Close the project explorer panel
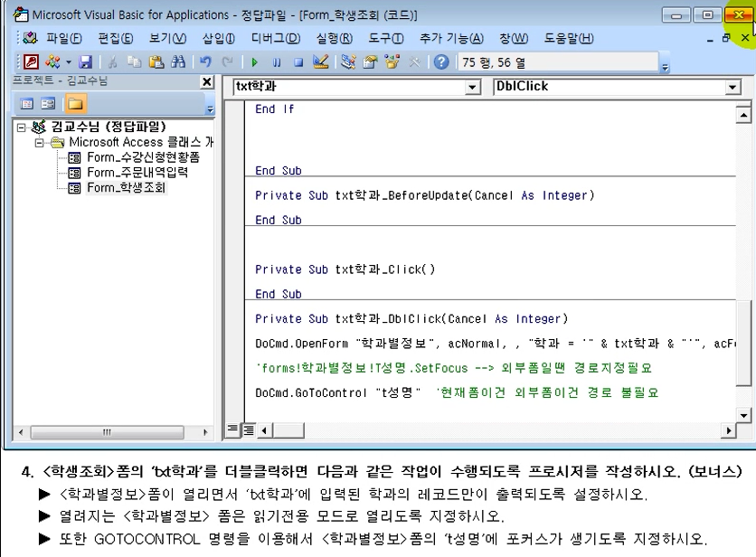This screenshot has height=557, width=756. click(x=207, y=82)
